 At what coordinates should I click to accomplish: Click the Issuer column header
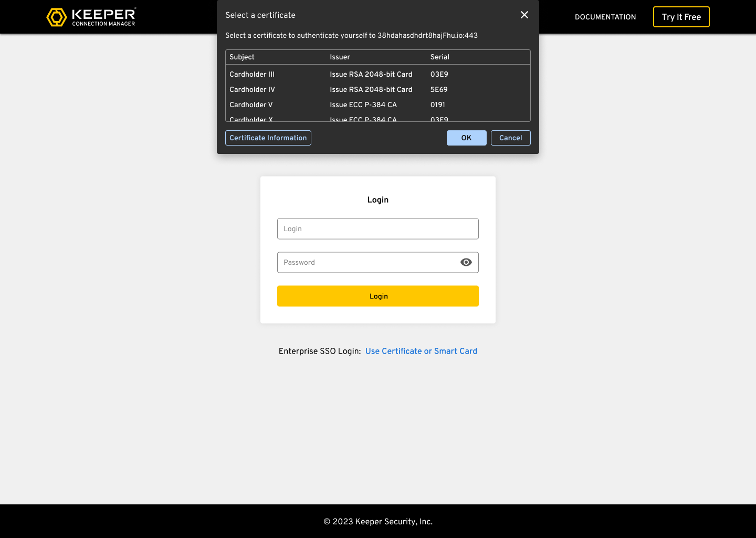[340, 57]
